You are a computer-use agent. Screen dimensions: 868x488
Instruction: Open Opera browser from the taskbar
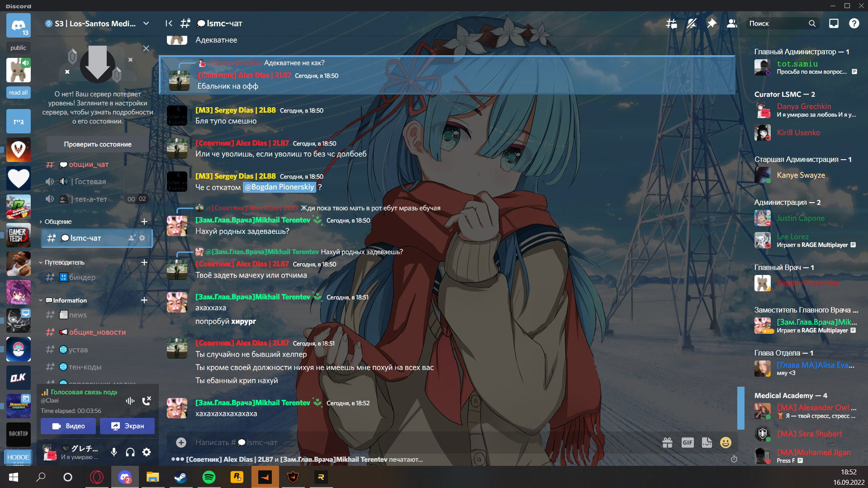tap(97, 477)
